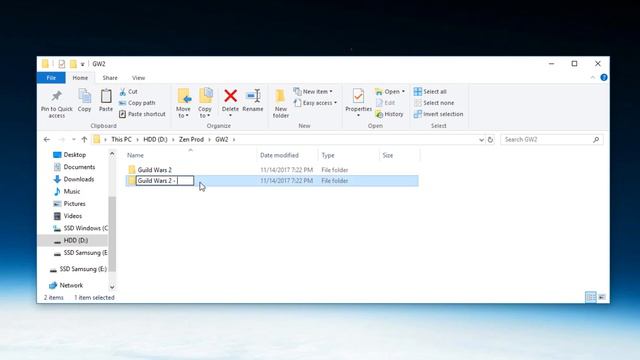This screenshot has width=640, height=360.
Task: Select the Guild Wars 2 folder
Action: point(154,170)
